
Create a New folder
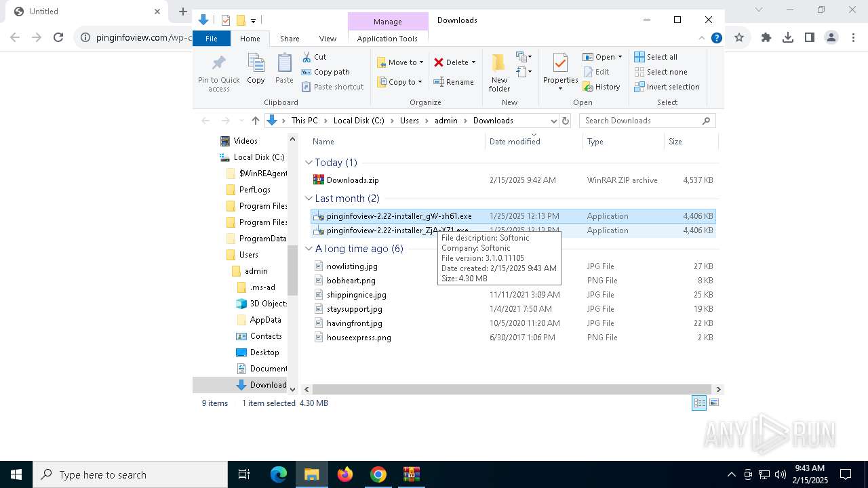pyautogui.click(x=499, y=73)
